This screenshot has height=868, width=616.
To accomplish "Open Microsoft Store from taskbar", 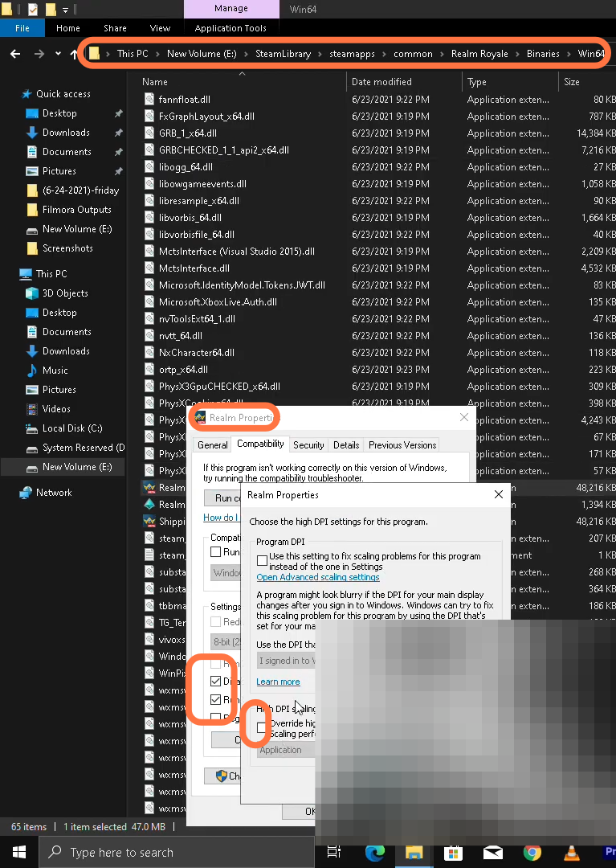I will 453,853.
